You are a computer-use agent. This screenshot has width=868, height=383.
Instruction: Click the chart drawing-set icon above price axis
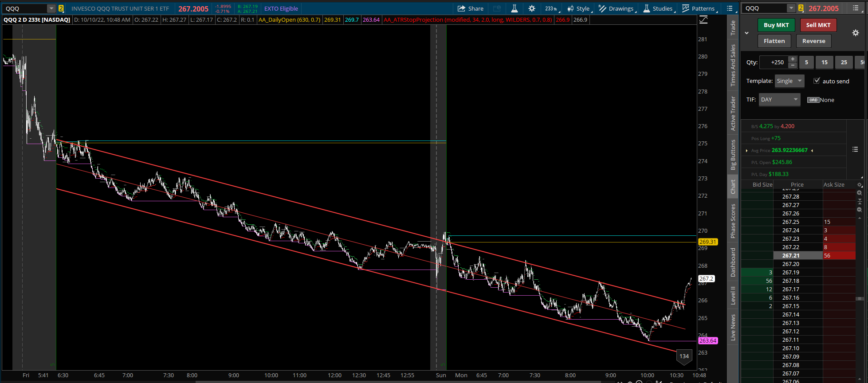(x=703, y=20)
